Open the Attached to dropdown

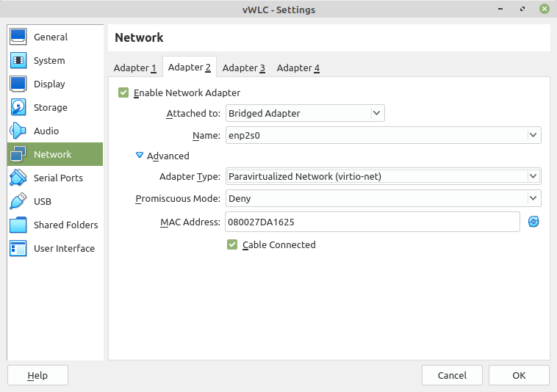coord(304,113)
